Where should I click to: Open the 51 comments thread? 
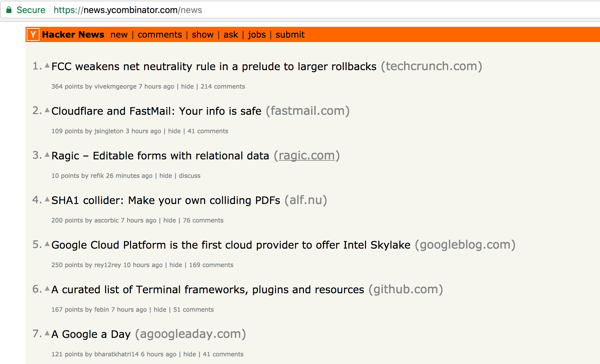(x=194, y=309)
